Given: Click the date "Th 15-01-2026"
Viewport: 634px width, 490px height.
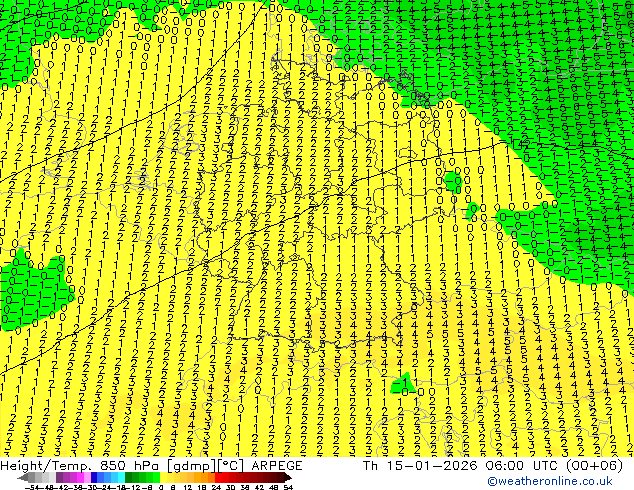Looking at the screenshot, I should pyautogui.click(x=420, y=466).
